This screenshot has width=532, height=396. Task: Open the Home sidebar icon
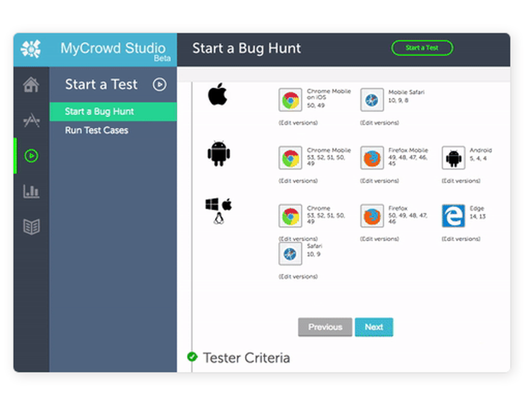coord(31,85)
